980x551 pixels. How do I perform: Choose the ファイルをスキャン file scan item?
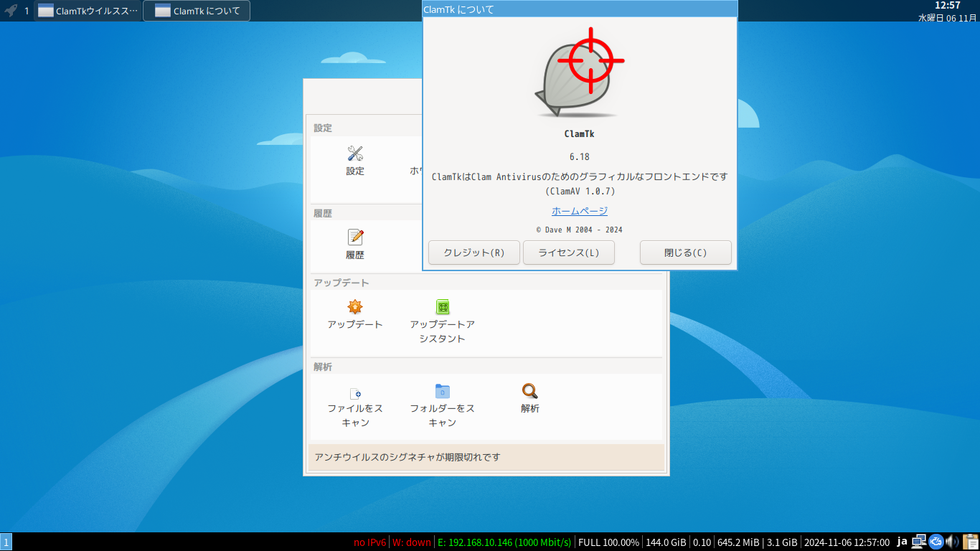[355, 405]
